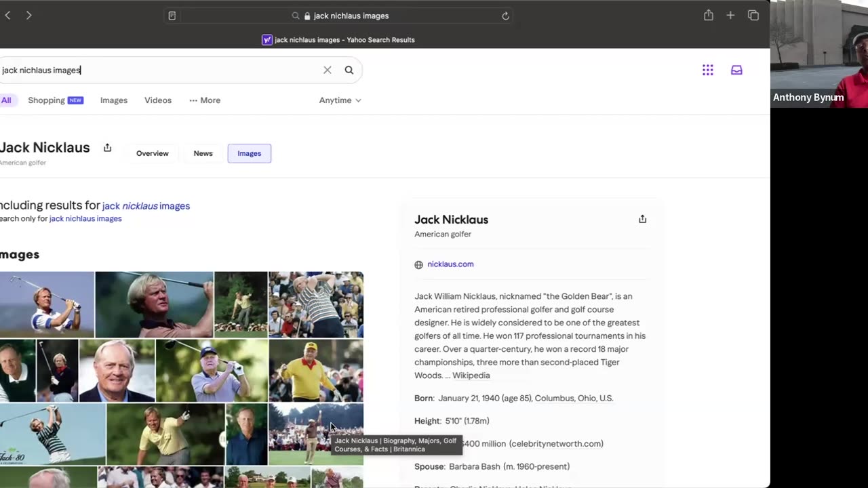Share via icon beside Jack Nicklaus heading

pyautogui.click(x=107, y=147)
